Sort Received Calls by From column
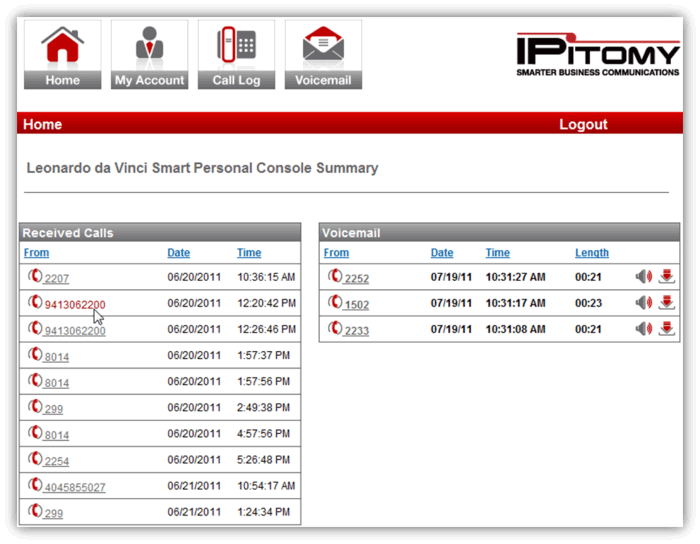The image size is (700, 544). click(37, 253)
